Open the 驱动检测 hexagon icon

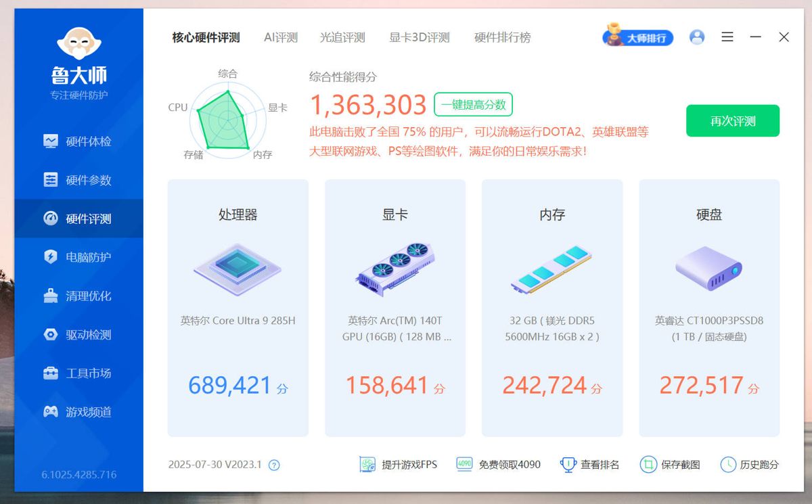51,335
